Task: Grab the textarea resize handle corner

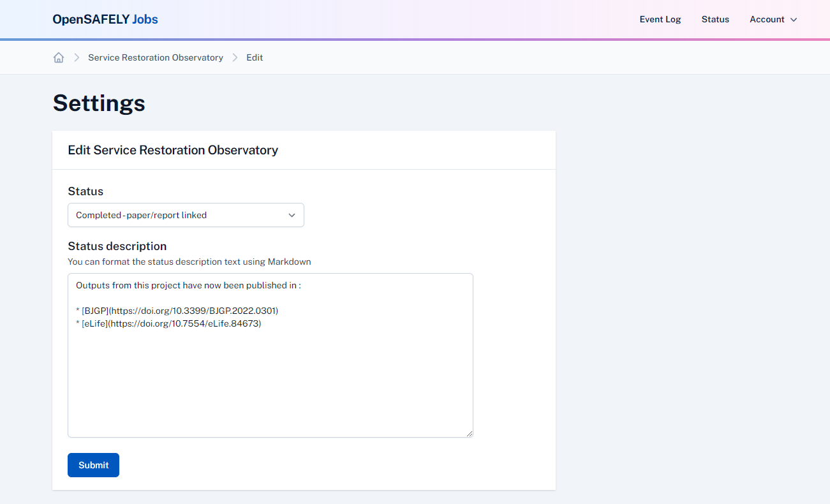Action: tap(469, 433)
